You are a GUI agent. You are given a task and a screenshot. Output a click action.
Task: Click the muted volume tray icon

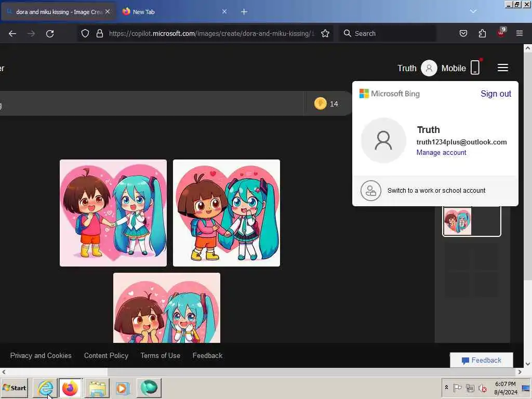click(x=482, y=388)
